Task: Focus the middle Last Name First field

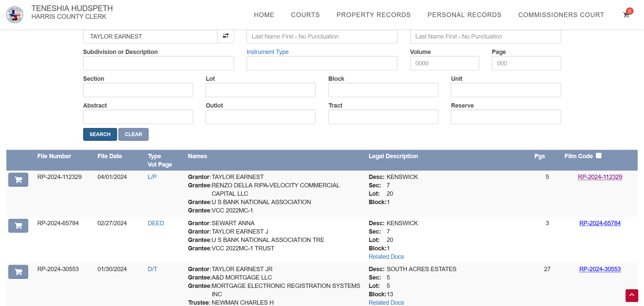Action: (322, 37)
